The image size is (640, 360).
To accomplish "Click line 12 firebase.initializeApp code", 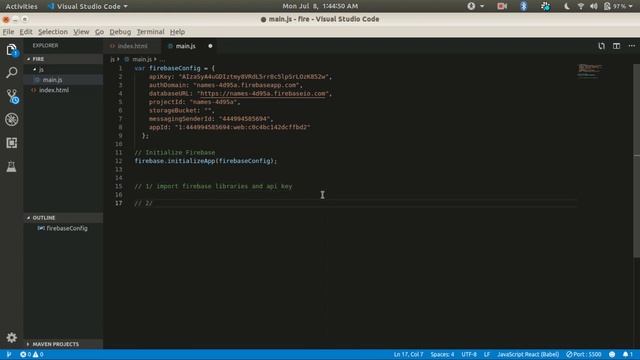I will 205,161.
